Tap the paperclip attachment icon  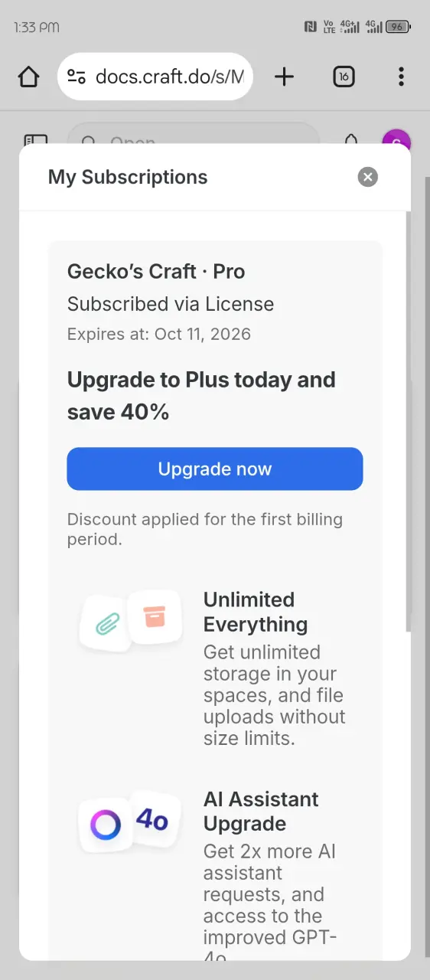point(106,626)
